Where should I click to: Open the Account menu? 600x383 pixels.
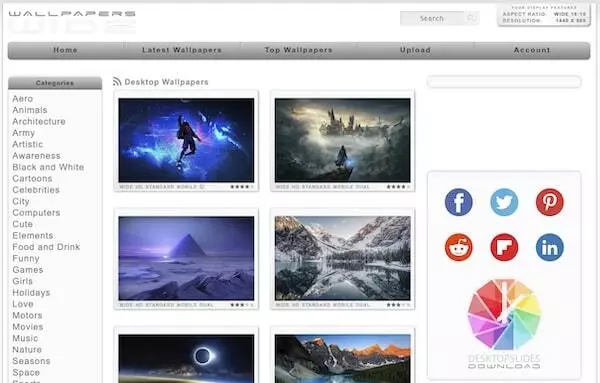pyautogui.click(x=532, y=50)
